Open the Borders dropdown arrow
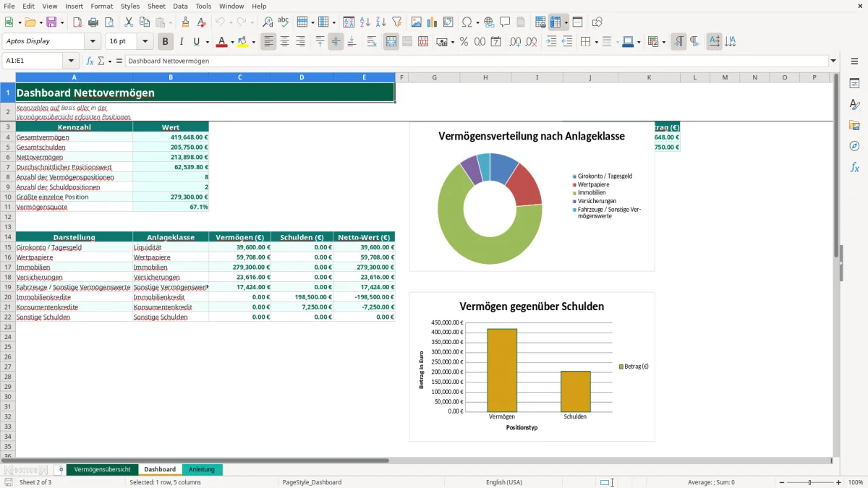 [x=596, y=42]
